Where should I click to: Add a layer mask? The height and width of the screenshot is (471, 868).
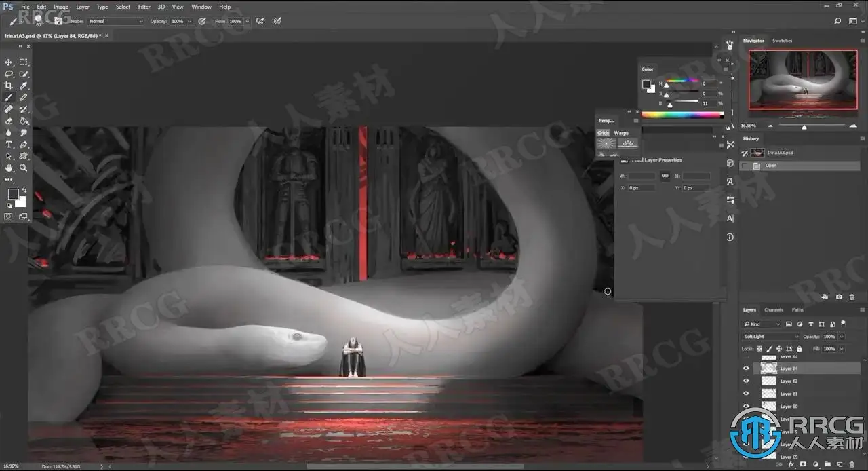804,466
